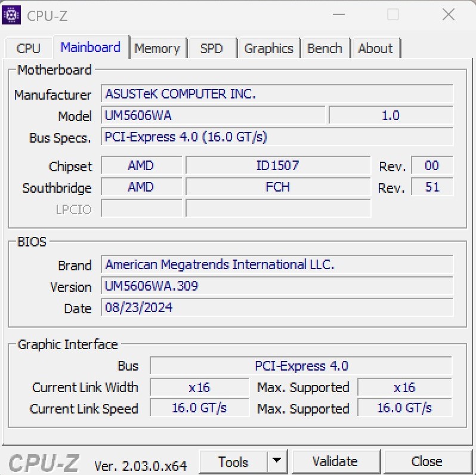Click the model revision 1.0 field
Screen dimensions: 476x475
[x=391, y=115]
